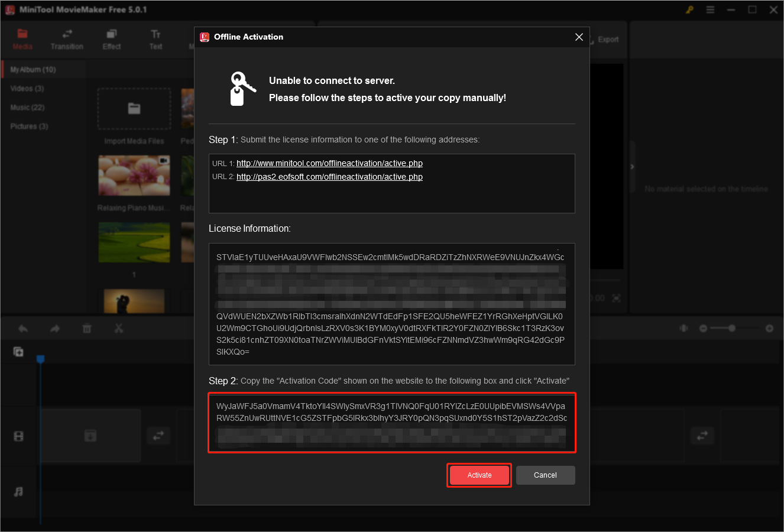Click the Import Media Files box
The height and width of the screenshot is (532, 784).
[x=134, y=109]
